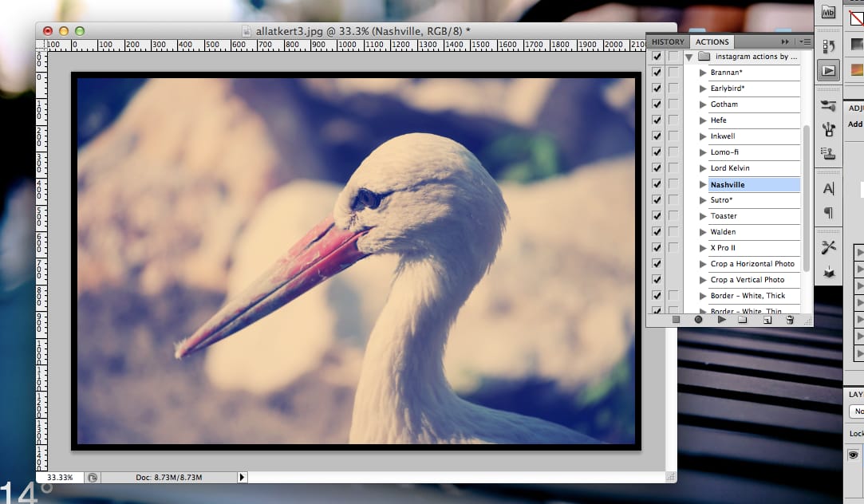
Task: Disable the Brannan action checkbox
Action: (x=657, y=72)
